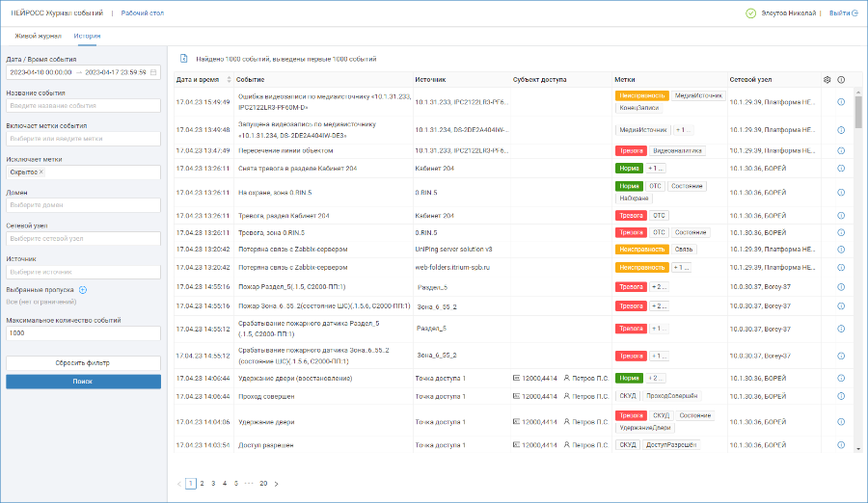This screenshot has height=503, width=868.
Task: Click the info icon in table header
Action: (841, 80)
